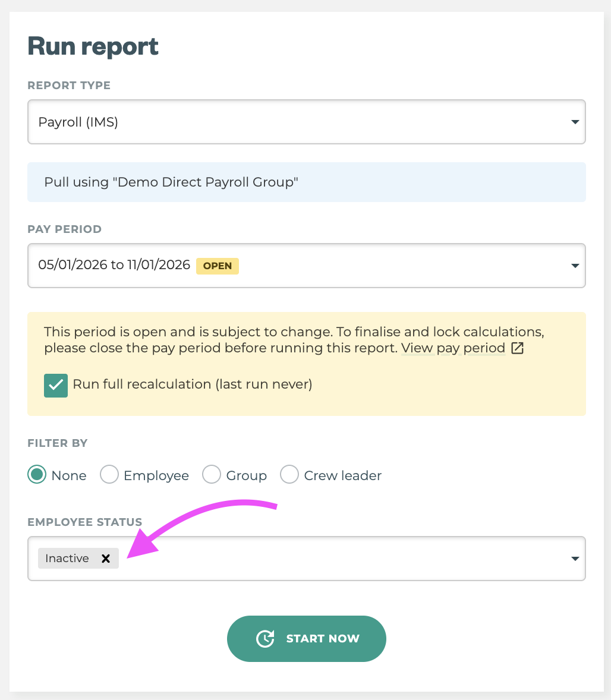This screenshot has height=700, width=611.
Task: Click the OPEN status badge
Action: tap(218, 266)
